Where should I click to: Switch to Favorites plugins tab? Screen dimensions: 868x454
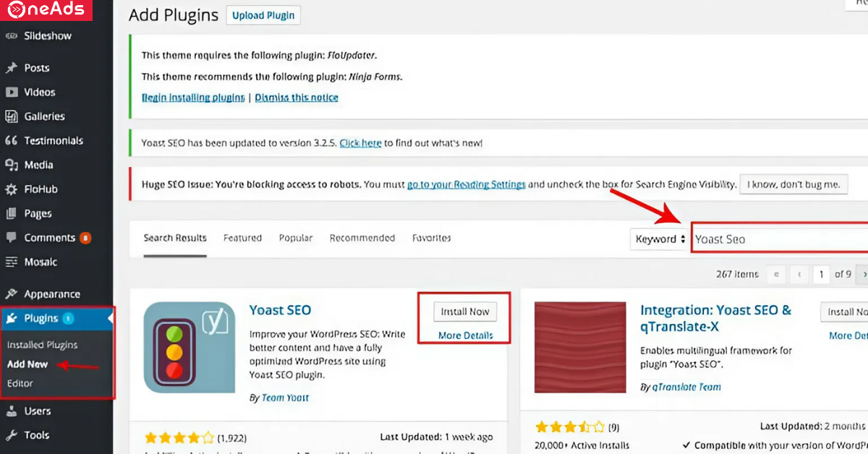click(431, 238)
